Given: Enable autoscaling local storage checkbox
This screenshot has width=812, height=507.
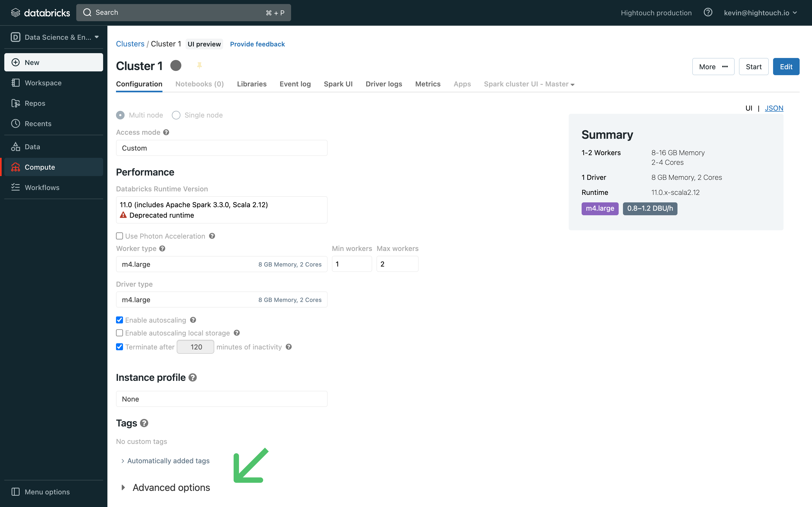Looking at the screenshot, I should 120,333.
